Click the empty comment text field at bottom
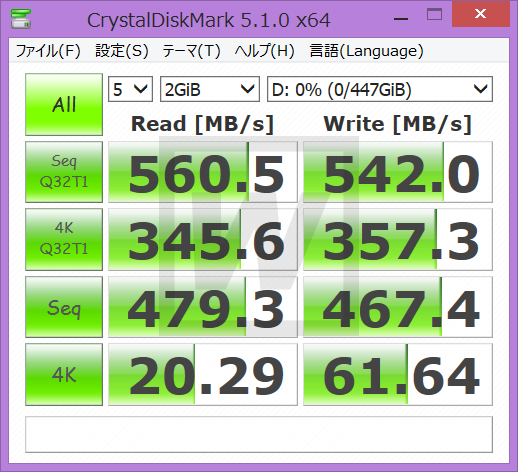518x472 pixels. click(x=259, y=434)
